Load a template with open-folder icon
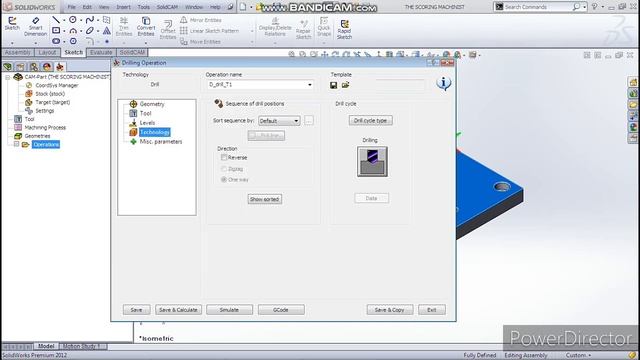The width and height of the screenshot is (640, 360). pyautogui.click(x=345, y=85)
